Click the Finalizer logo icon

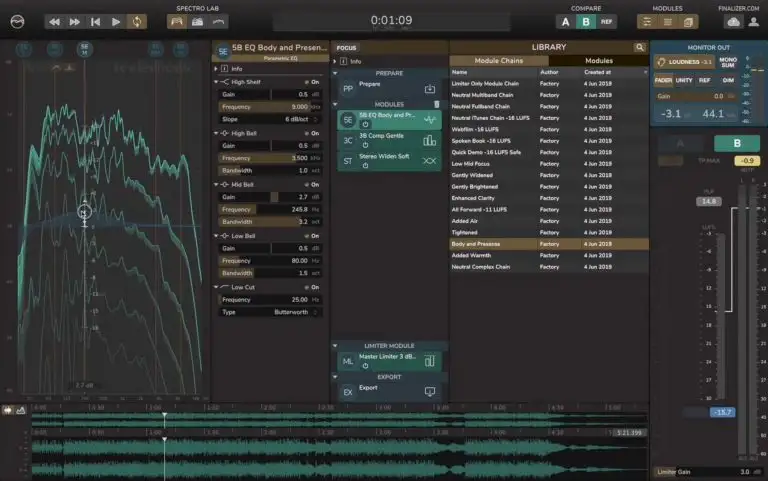(17, 22)
